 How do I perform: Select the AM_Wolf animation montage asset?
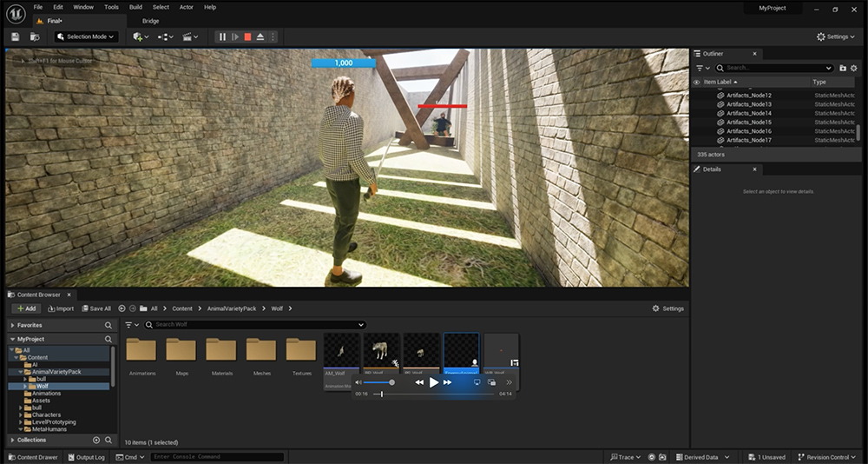point(341,361)
